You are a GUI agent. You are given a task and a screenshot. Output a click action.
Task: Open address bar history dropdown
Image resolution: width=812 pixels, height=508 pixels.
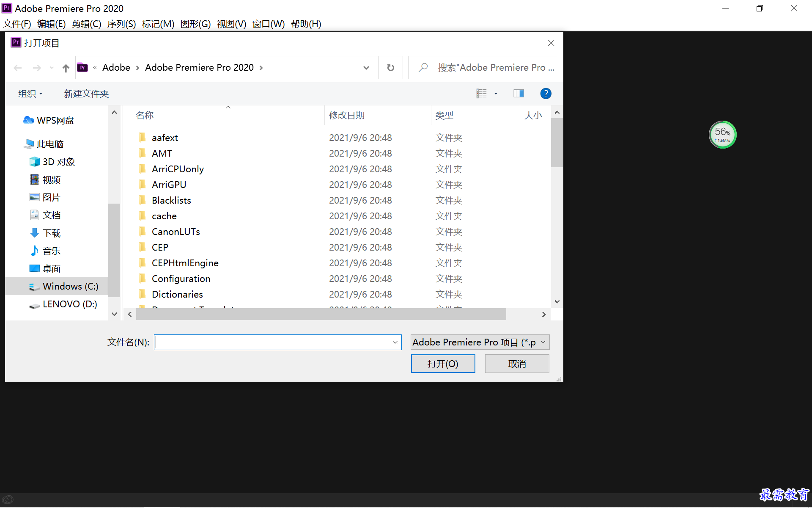coord(366,68)
